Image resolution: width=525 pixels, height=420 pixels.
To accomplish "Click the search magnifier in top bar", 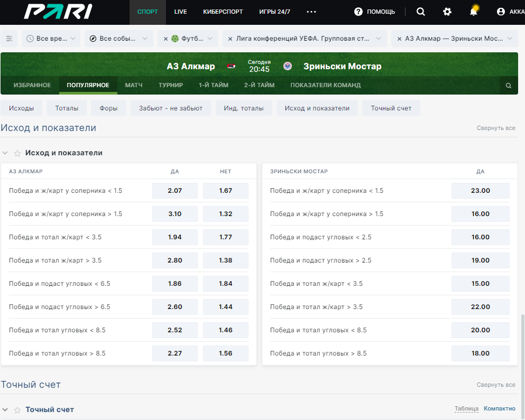I will pyautogui.click(x=420, y=12).
